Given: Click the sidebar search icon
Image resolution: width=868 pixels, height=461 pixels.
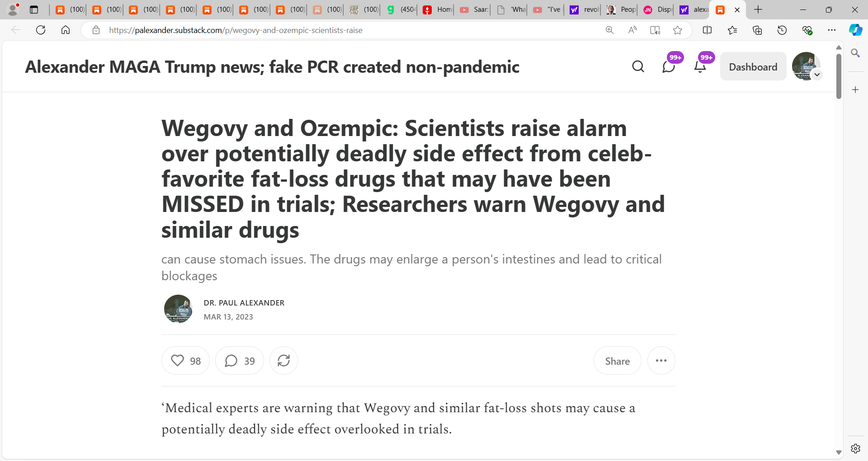Looking at the screenshot, I should click(855, 53).
